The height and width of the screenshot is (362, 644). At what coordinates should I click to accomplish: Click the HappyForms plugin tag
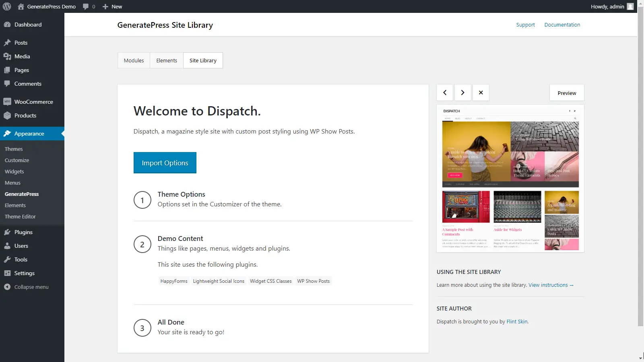(174, 281)
